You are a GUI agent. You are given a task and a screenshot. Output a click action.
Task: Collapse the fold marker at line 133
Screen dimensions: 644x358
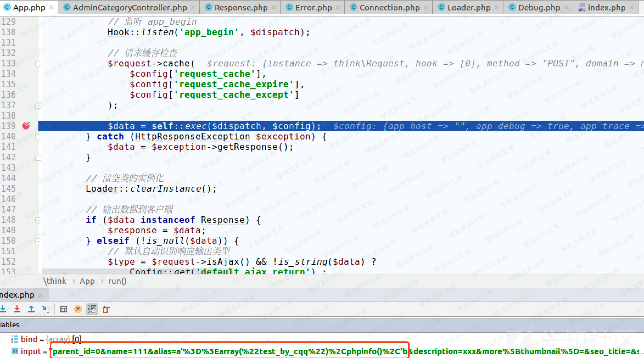(38, 64)
